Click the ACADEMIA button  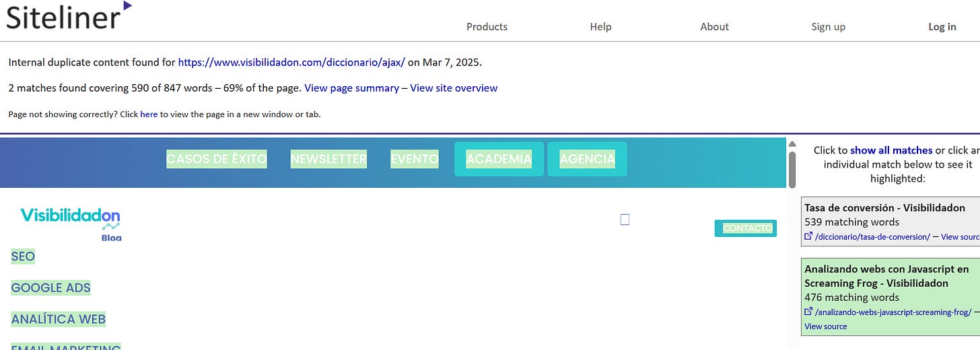click(499, 159)
